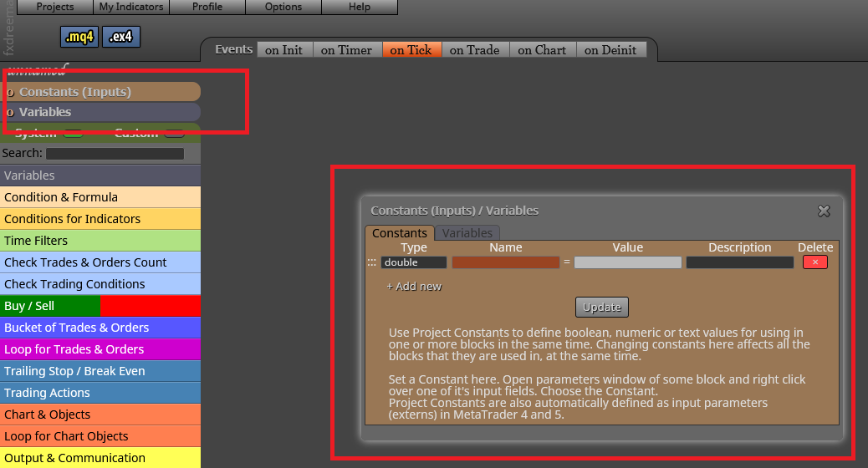The image size is (868, 468).
Task: Expand the Condition & Formula category
Action: pos(100,197)
